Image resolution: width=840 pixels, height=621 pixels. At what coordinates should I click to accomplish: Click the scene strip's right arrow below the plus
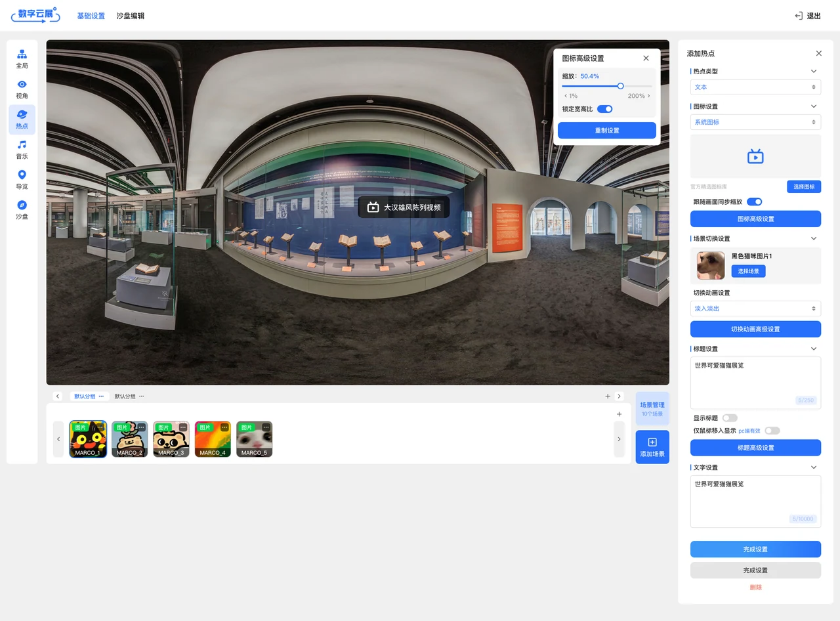[619, 439]
